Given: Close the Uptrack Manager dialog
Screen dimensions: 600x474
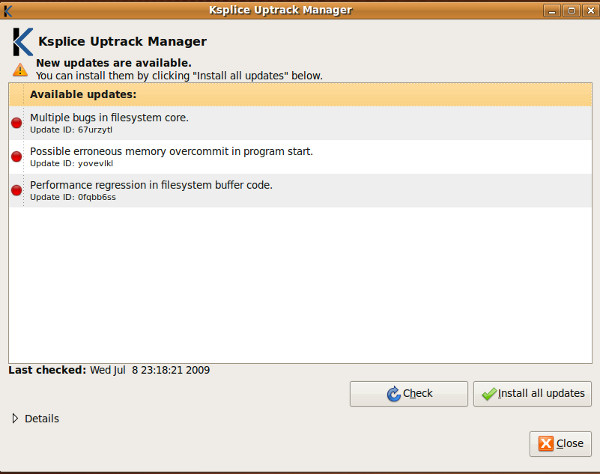Looking at the screenshot, I should click(x=561, y=444).
